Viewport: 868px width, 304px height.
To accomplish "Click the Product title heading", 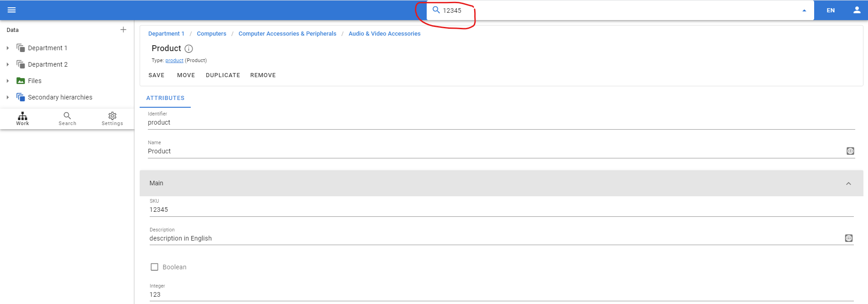I will point(166,48).
